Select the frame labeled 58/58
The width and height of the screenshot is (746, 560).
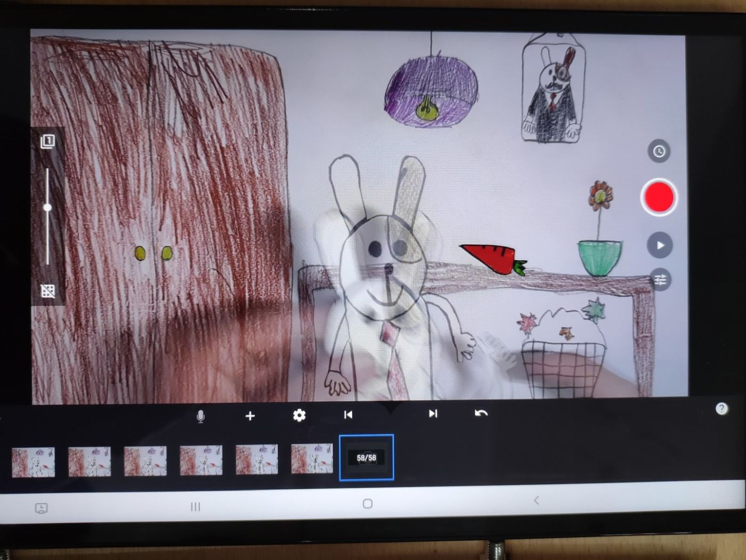pyautogui.click(x=366, y=458)
